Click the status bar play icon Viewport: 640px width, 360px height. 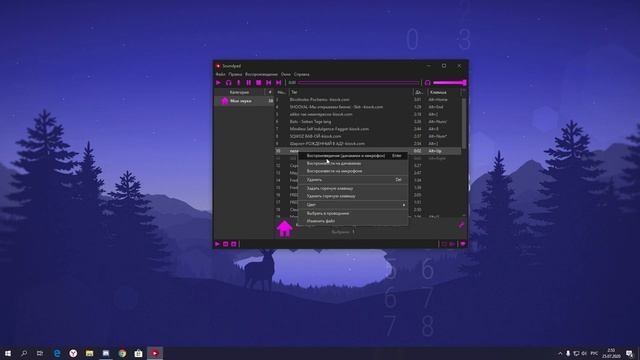pos(217,244)
